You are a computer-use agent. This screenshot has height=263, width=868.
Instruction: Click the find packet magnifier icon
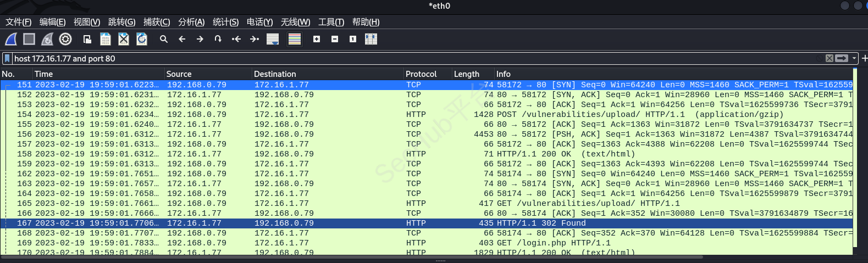pyautogui.click(x=163, y=39)
